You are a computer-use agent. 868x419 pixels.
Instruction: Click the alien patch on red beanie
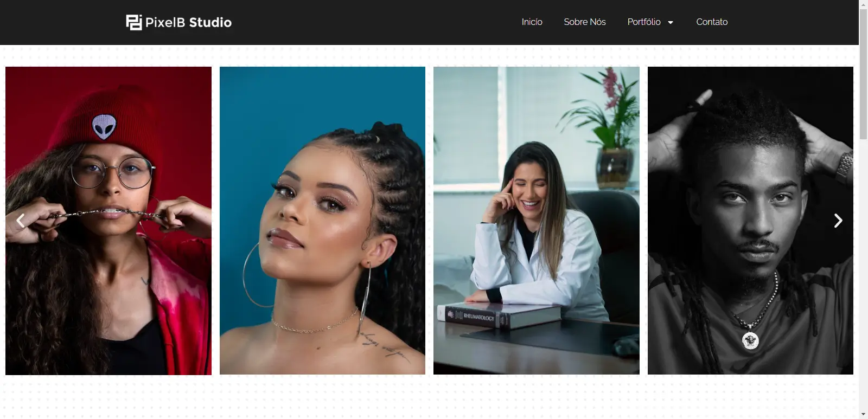point(104,126)
